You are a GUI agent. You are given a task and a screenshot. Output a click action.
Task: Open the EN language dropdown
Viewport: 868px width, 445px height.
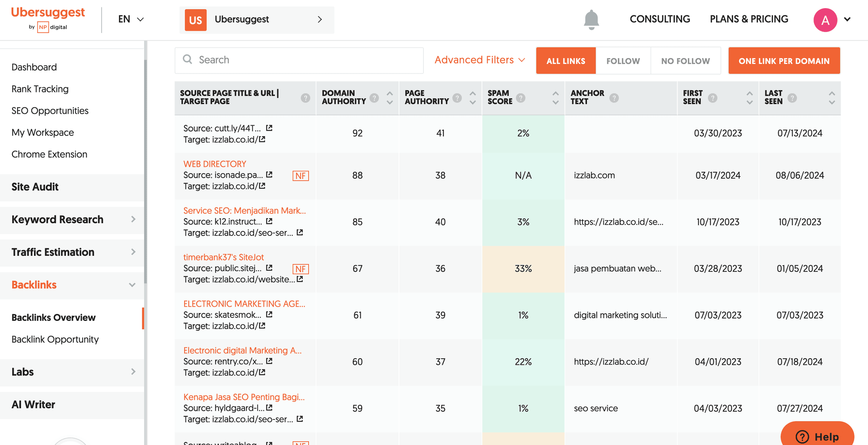pos(130,19)
